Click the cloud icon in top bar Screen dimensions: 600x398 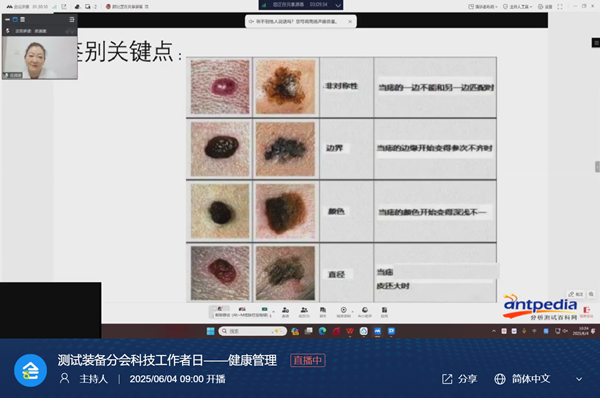[x=78, y=7]
